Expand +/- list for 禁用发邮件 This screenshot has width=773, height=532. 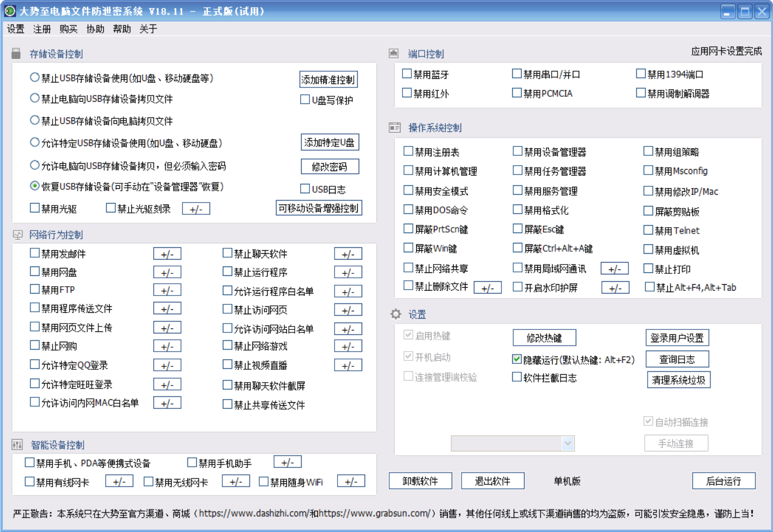167,254
